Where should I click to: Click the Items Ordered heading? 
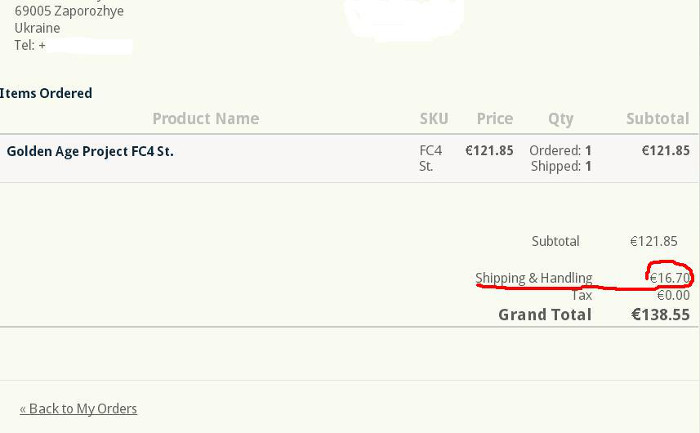46,93
